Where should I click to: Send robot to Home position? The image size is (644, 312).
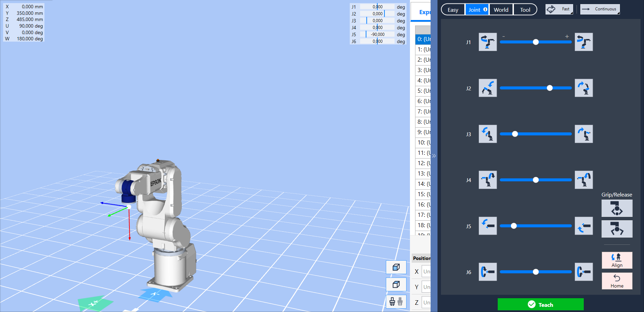(617, 281)
